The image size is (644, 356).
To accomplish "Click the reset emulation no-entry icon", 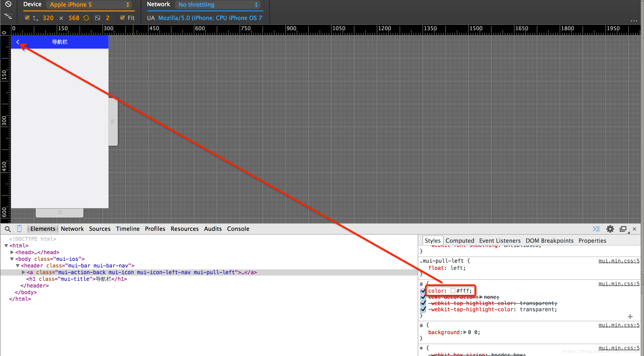I will click(x=8, y=4).
